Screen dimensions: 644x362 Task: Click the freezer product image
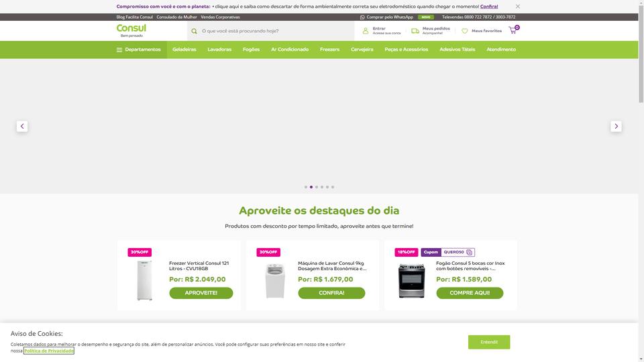coord(144,280)
